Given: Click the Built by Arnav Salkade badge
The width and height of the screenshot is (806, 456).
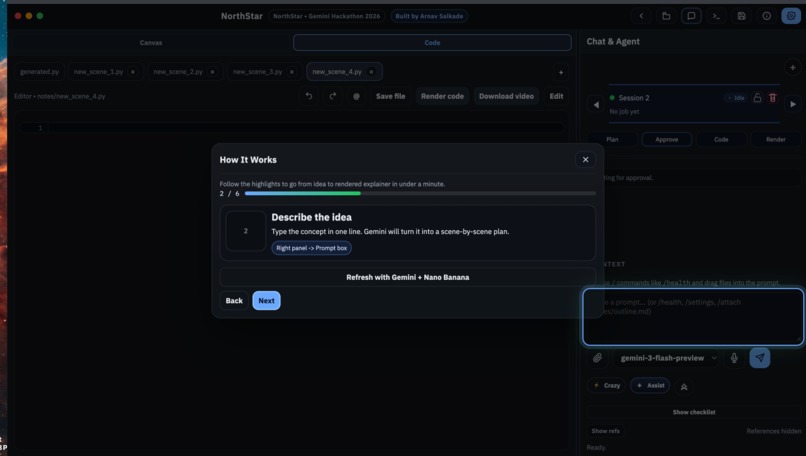Looking at the screenshot, I should click(x=429, y=16).
